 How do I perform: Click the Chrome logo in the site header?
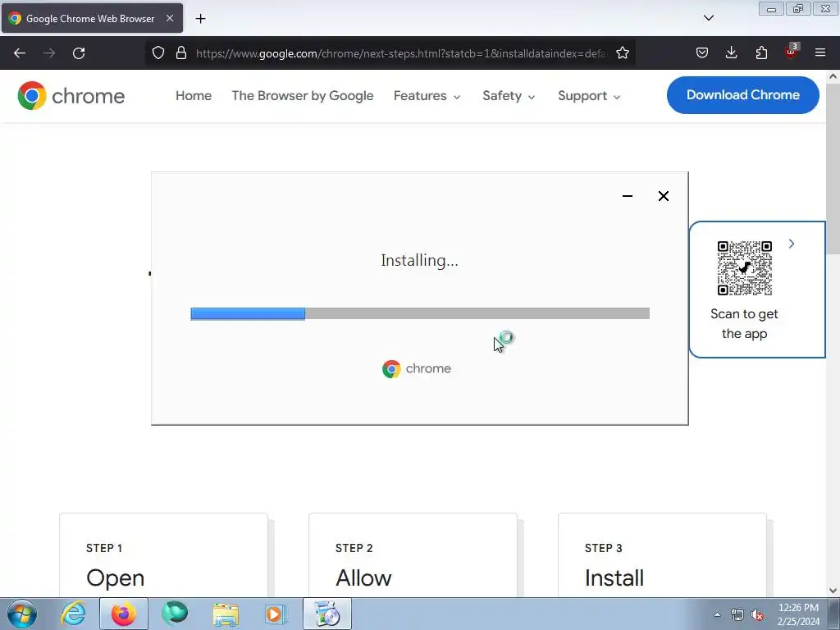(71, 96)
